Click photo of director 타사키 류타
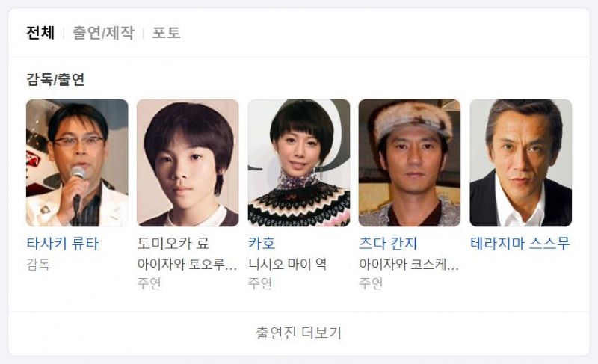This screenshot has width=598, height=364. [77, 163]
